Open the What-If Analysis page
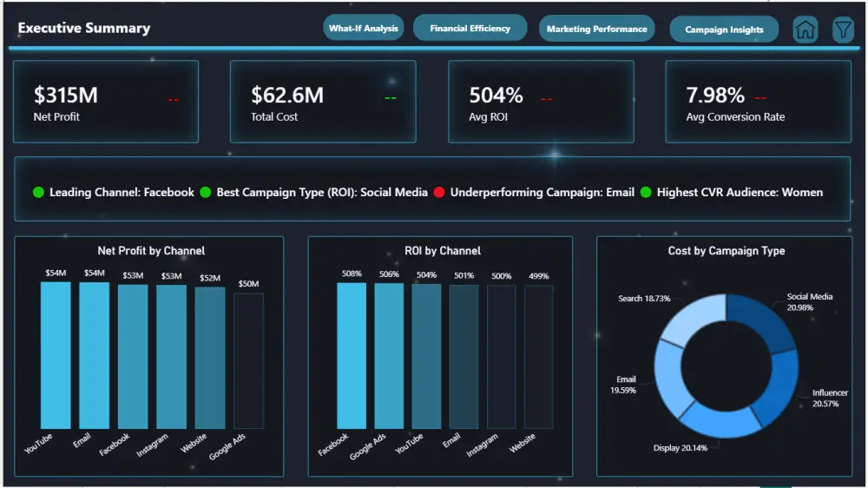This screenshot has width=868, height=488. coord(363,29)
